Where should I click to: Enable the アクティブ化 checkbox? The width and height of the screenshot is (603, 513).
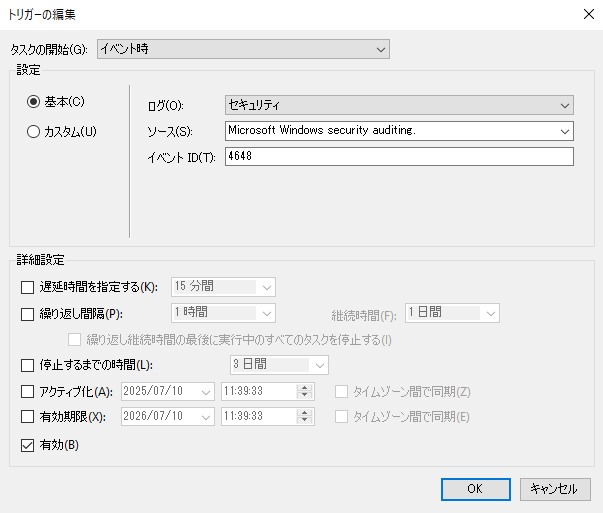[x=27, y=392]
